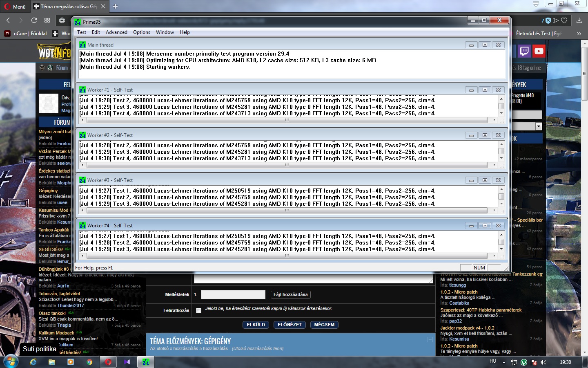This screenshot has width=588, height=368.
Task: Bookmark page with the heart icon
Action: click(x=564, y=20)
